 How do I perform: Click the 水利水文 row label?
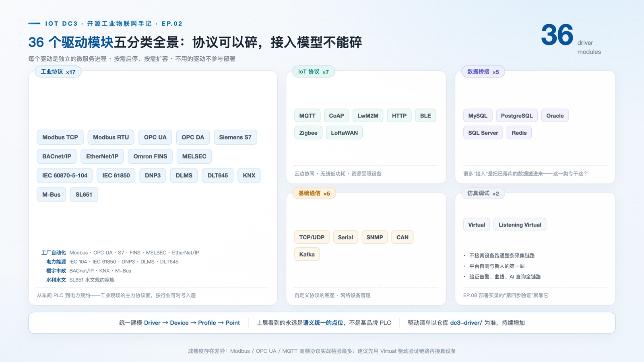point(56,280)
